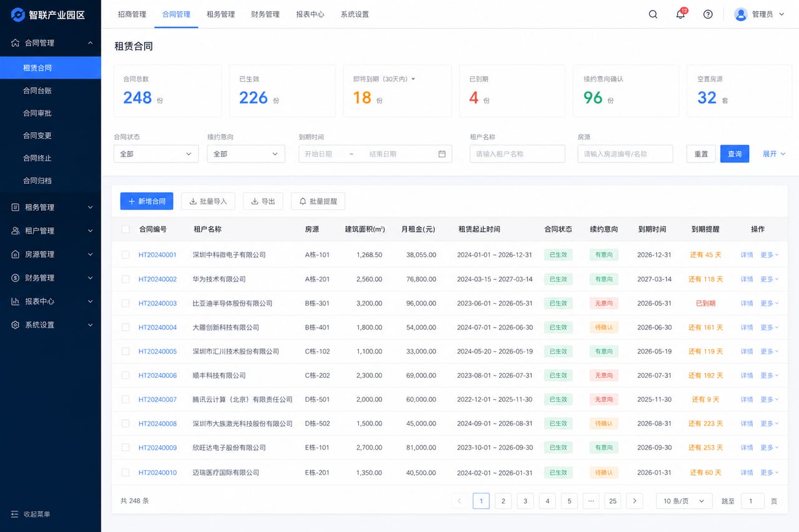Click the 新增合同 button

[x=147, y=201]
